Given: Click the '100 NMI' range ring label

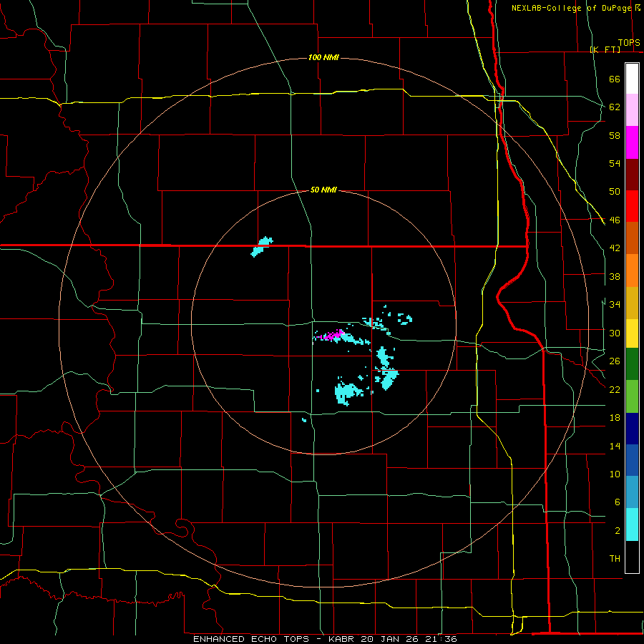Looking at the screenshot, I should tap(323, 57).
